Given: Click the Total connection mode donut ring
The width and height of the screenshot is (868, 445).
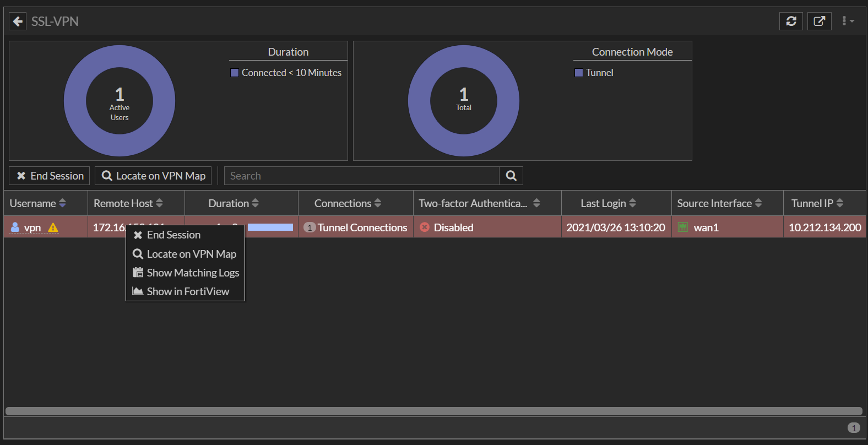Looking at the screenshot, I should click(x=420, y=101).
